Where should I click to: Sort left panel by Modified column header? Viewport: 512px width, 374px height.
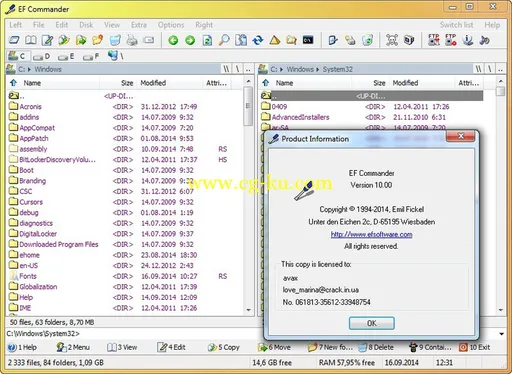(169, 83)
